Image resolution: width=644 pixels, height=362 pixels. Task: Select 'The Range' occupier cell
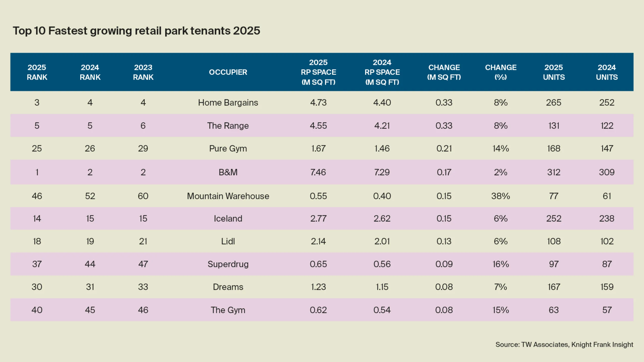click(x=228, y=126)
